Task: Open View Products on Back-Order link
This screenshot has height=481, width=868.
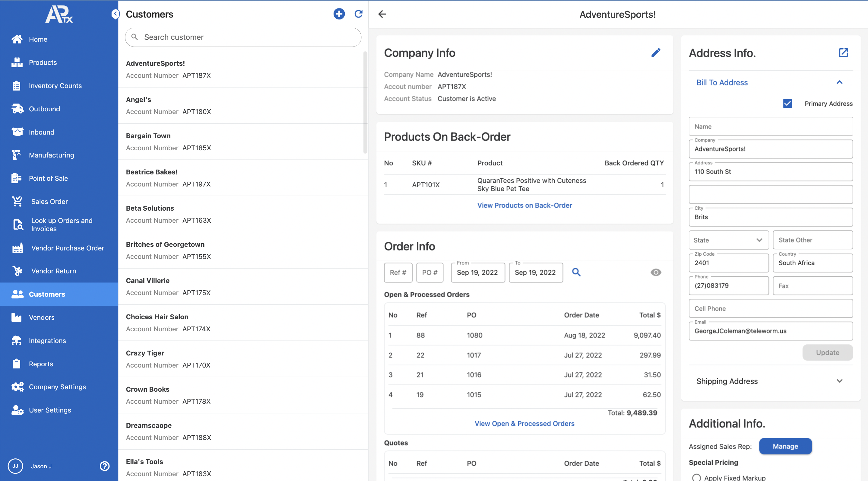Action: (524, 205)
